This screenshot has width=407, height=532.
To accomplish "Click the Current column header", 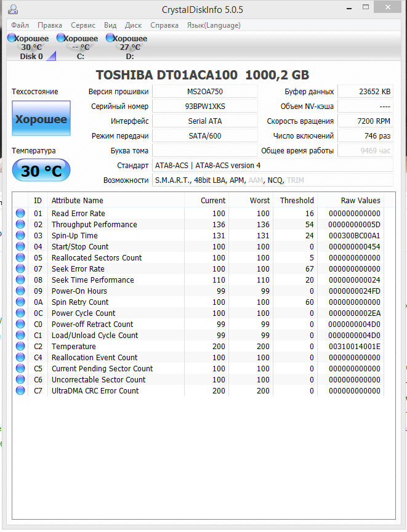I will point(206,201).
